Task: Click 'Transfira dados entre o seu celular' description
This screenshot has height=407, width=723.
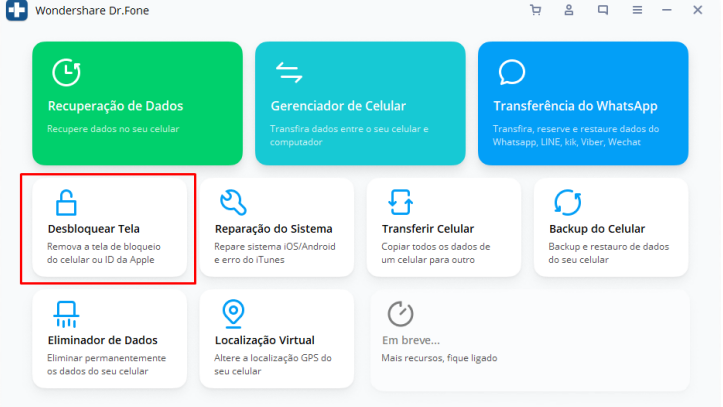Action: point(349,129)
